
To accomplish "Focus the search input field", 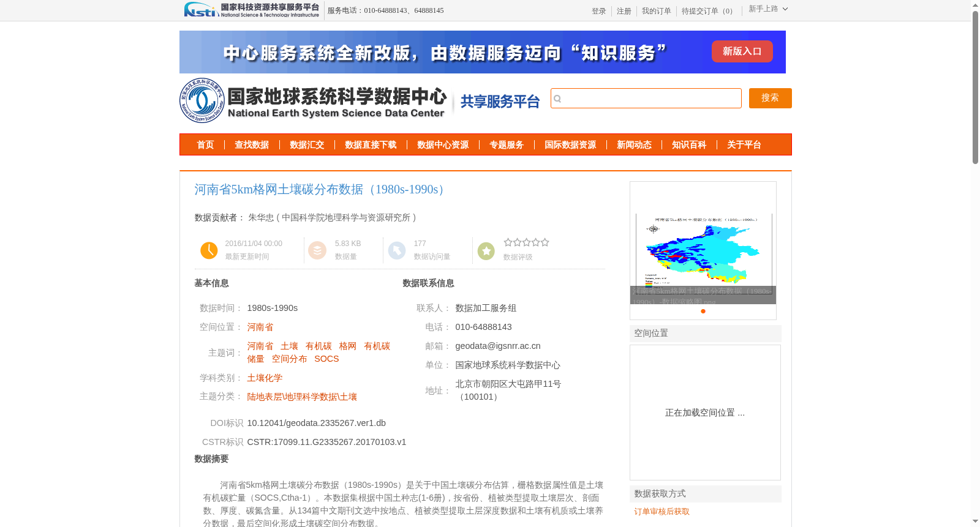I will point(646,99).
